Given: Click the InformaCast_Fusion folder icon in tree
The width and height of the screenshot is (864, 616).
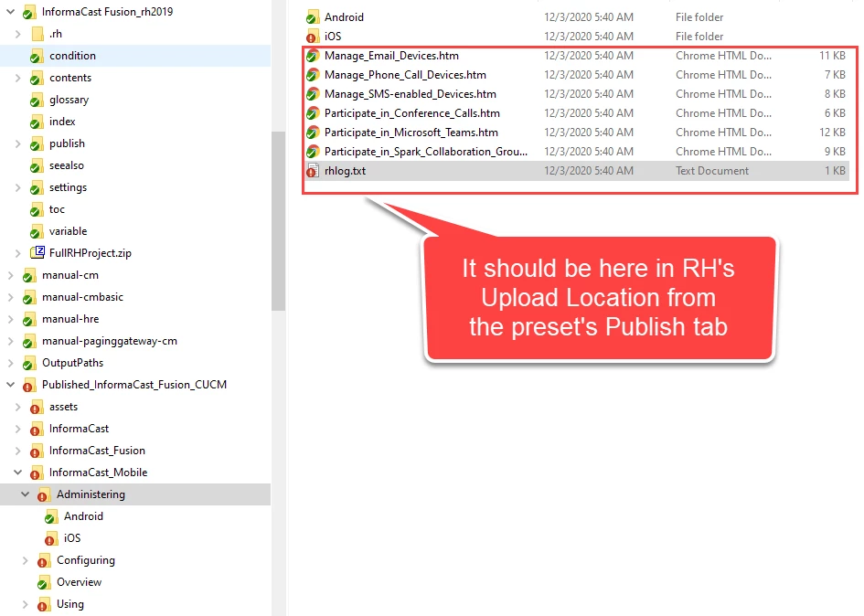Looking at the screenshot, I should (x=37, y=451).
